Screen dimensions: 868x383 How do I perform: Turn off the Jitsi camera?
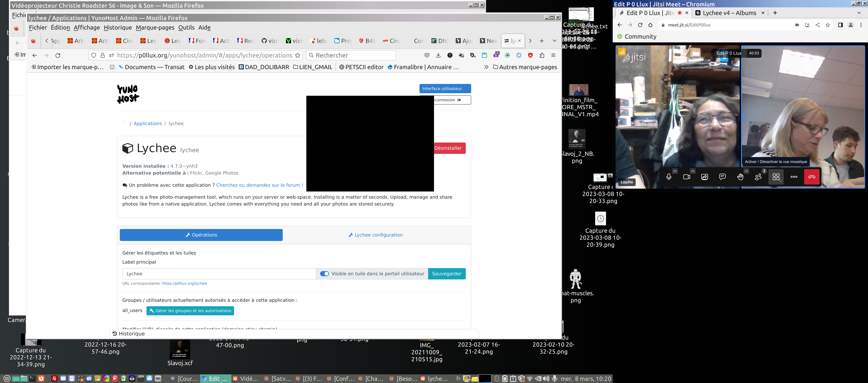tap(686, 177)
